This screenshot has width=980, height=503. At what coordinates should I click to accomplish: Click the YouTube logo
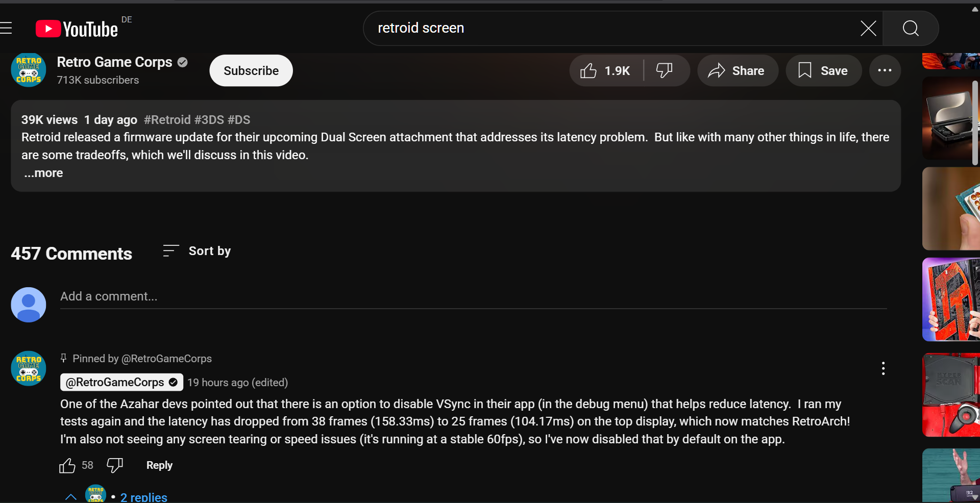click(x=76, y=28)
